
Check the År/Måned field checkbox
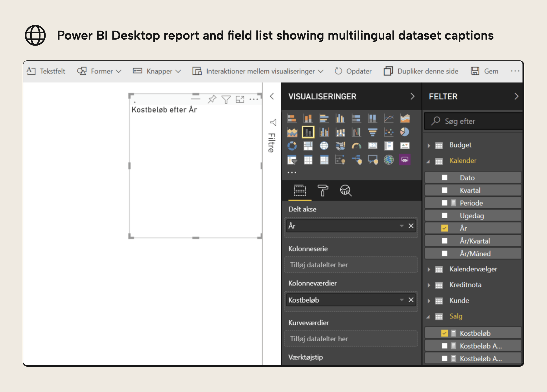[x=444, y=253]
